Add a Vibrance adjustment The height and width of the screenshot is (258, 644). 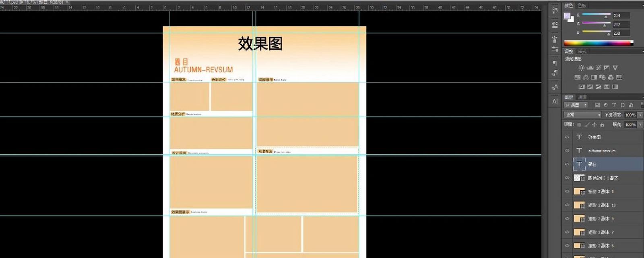615,68
